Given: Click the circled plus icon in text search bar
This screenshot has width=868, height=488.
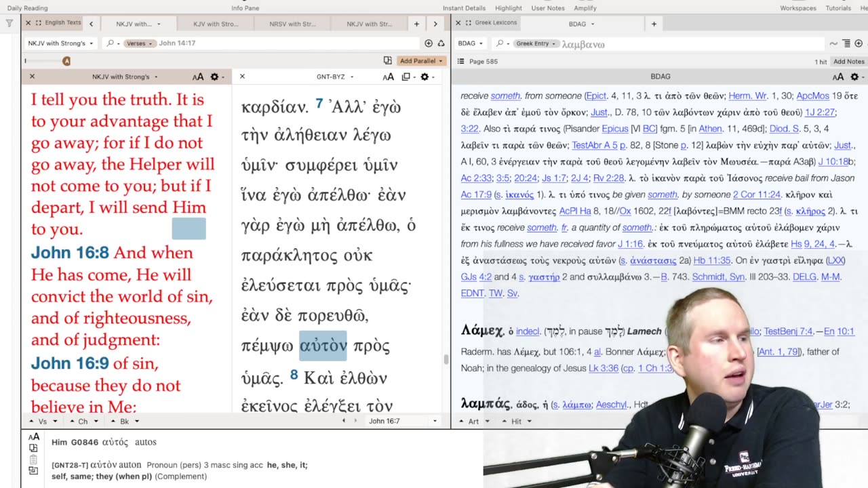Looking at the screenshot, I should pos(429,43).
